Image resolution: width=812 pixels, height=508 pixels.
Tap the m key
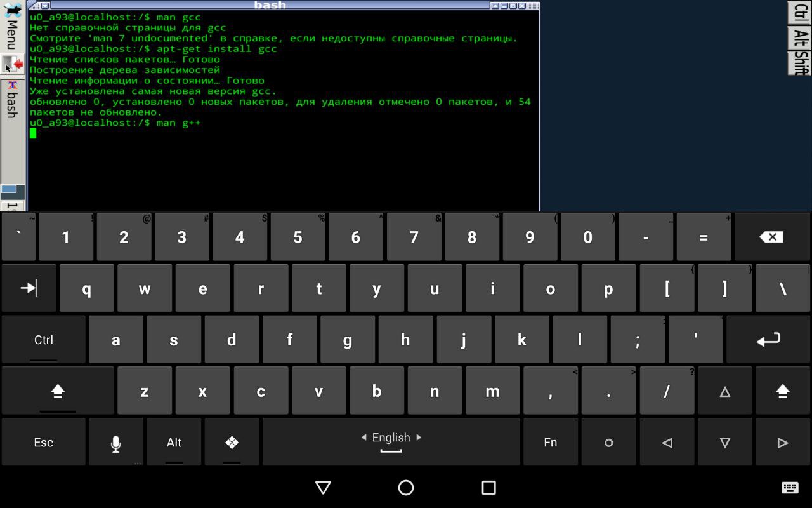tap(492, 391)
